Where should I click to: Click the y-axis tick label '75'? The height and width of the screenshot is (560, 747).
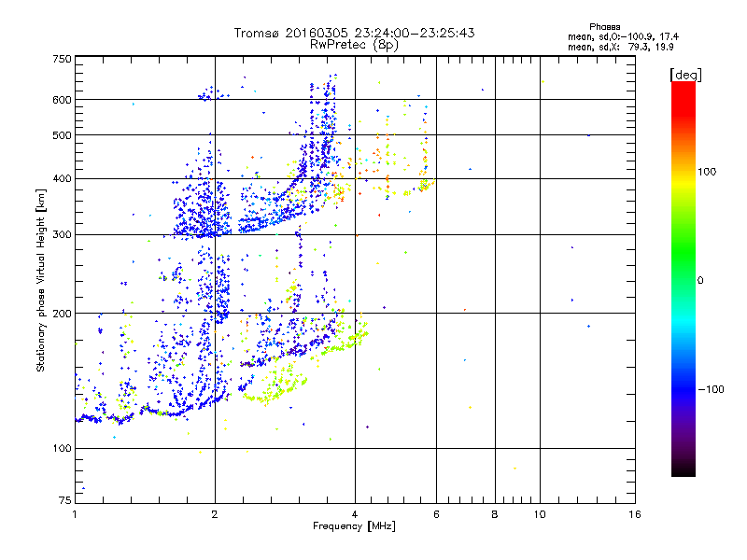65,500
